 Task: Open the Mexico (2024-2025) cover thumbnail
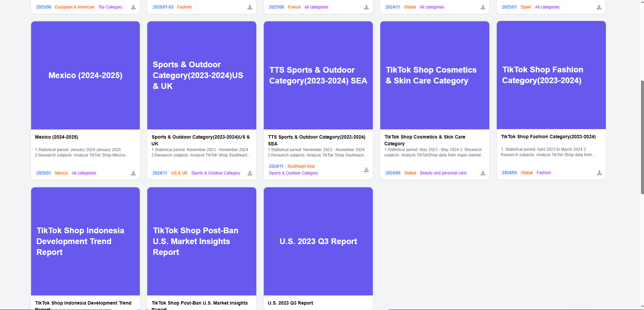(x=85, y=75)
